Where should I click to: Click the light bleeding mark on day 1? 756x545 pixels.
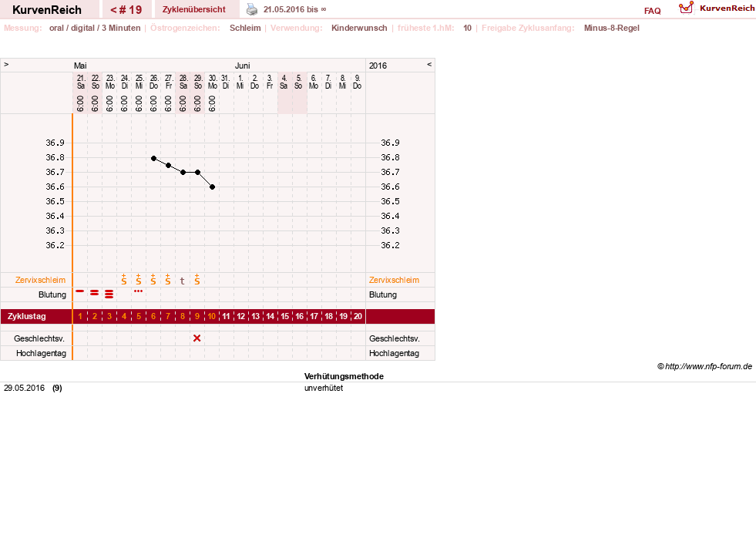[x=80, y=291]
